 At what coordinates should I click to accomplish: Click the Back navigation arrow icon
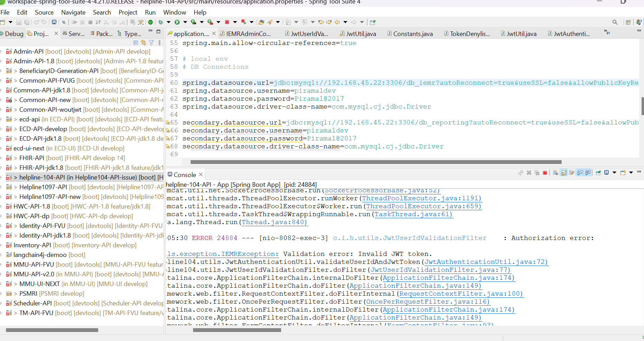(337, 22)
